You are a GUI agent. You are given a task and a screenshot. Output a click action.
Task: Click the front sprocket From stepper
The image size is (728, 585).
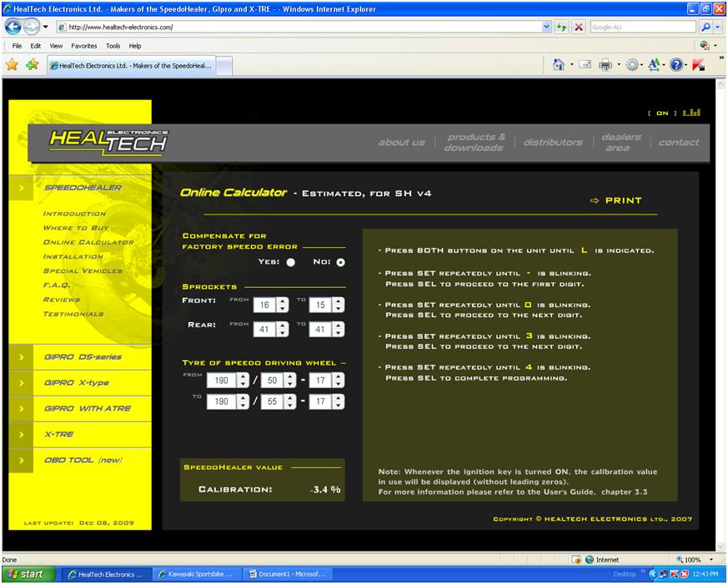click(283, 305)
